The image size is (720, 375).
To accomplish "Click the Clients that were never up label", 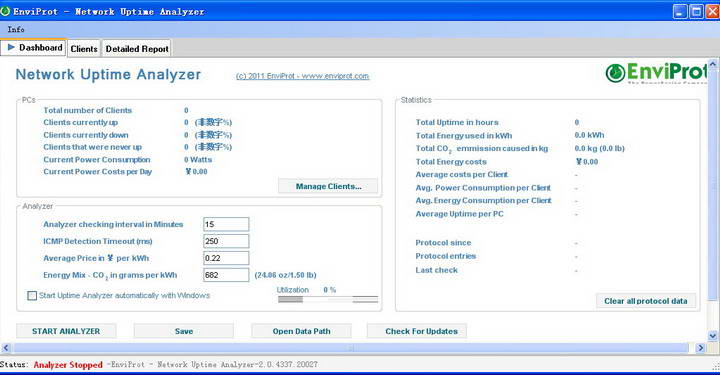I will pos(92,147).
